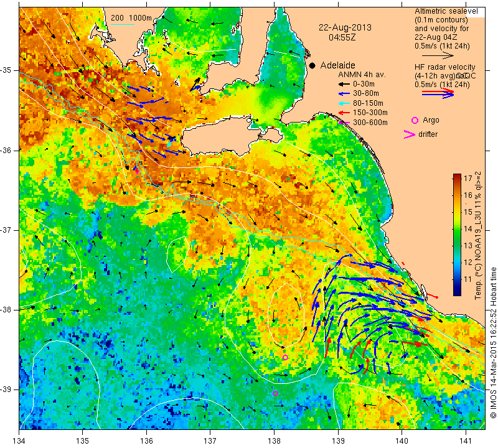Click the 16 tick on the color bar
Image resolution: width=498 pixels, height=448 pixels.
pyautogui.click(x=467, y=195)
